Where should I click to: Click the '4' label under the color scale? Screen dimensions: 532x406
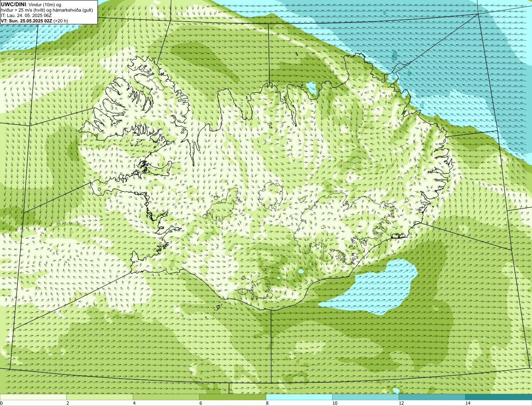tap(134, 403)
